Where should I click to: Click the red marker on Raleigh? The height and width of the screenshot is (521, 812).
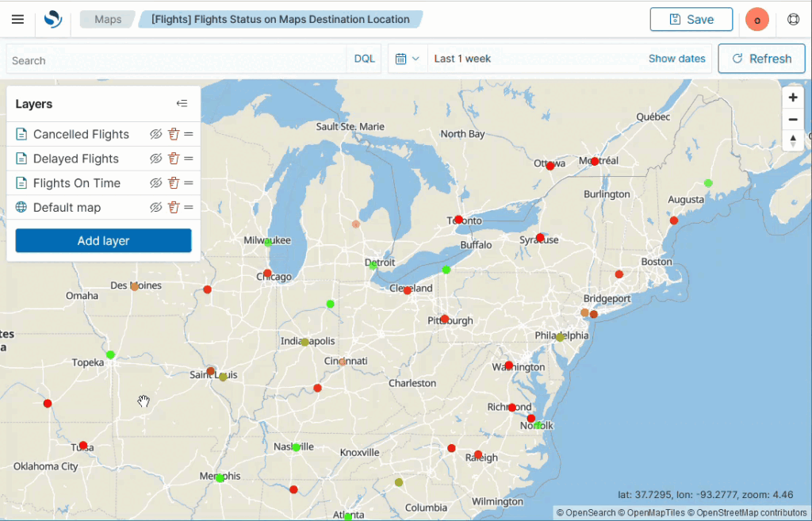click(x=478, y=454)
